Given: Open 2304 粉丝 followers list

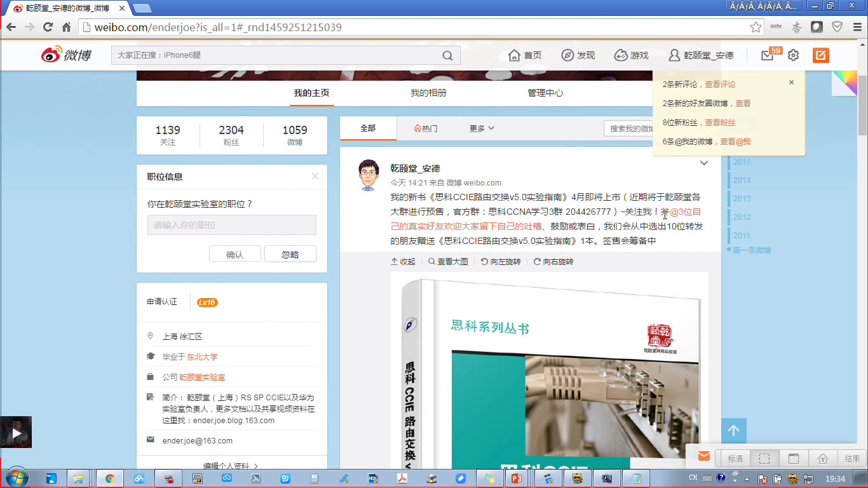Looking at the screenshot, I should coord(231,135).
